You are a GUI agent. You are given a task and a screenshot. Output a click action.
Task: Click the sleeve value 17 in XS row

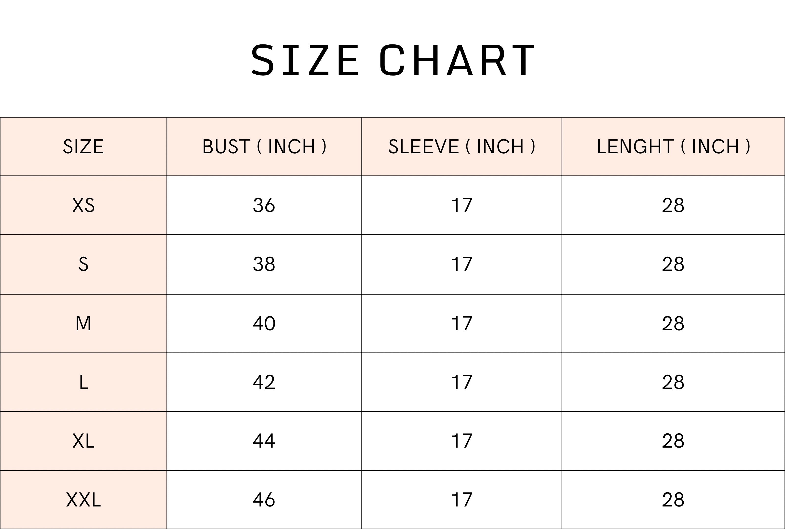point(461,205)
